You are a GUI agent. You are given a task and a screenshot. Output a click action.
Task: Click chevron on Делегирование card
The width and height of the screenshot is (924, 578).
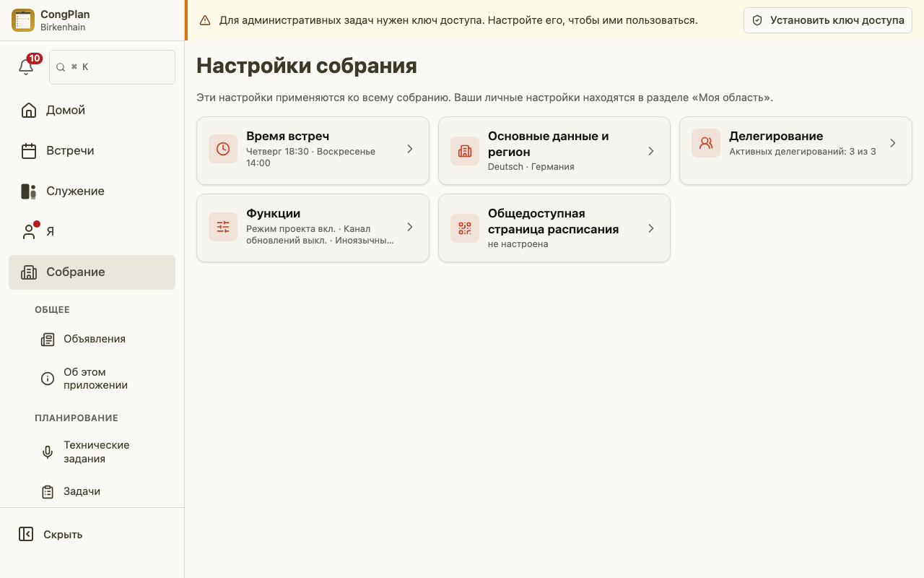pos(892,143)
